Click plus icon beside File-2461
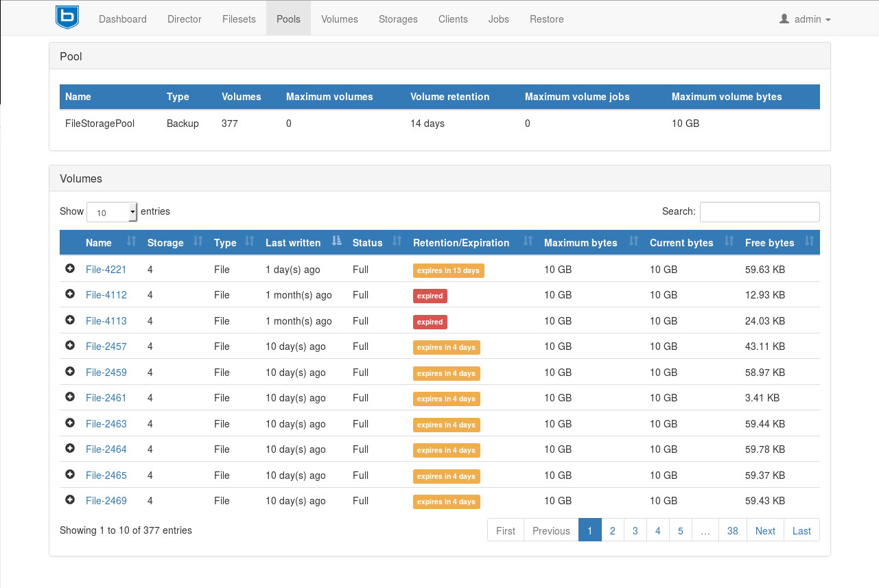 click(70, 397)
